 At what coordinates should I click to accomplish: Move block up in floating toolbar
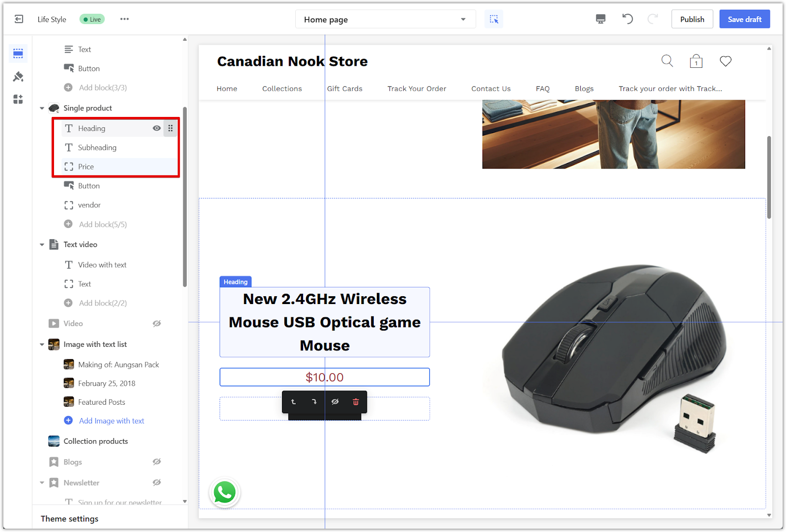tap(293, 402)
